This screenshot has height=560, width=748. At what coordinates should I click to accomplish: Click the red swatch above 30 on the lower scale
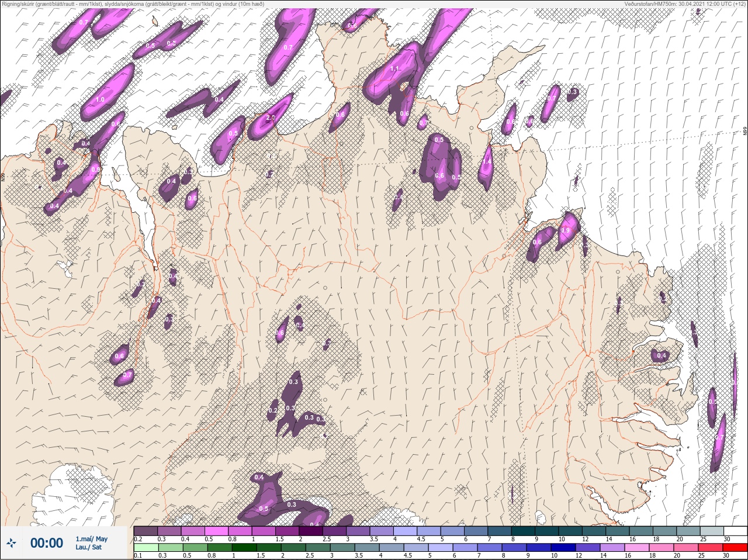click(x=736, y=548)
